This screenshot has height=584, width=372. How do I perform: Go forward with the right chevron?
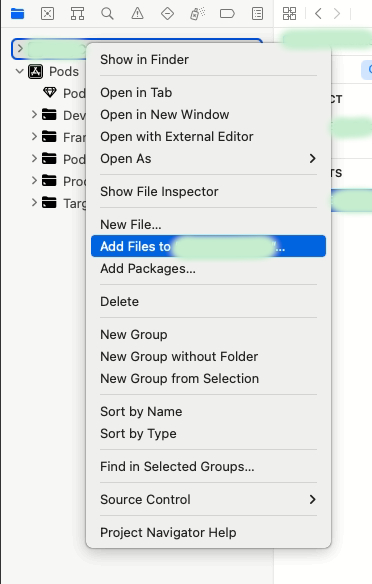click(337, 14)
